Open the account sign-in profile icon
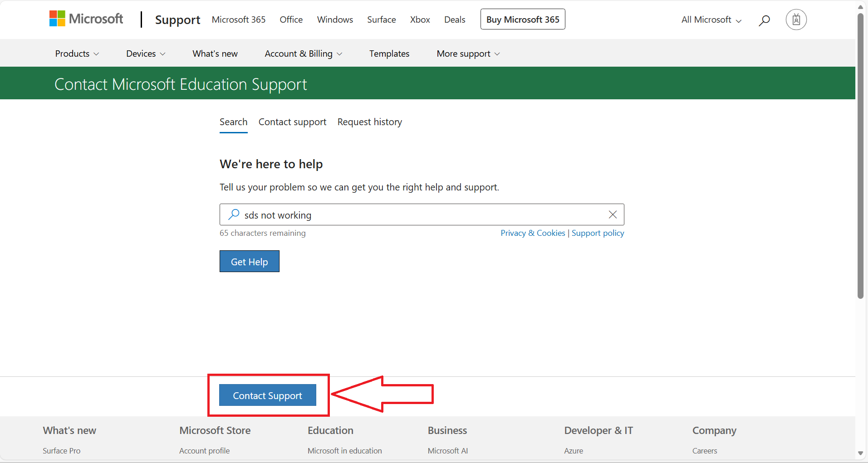 pos(796,20)
